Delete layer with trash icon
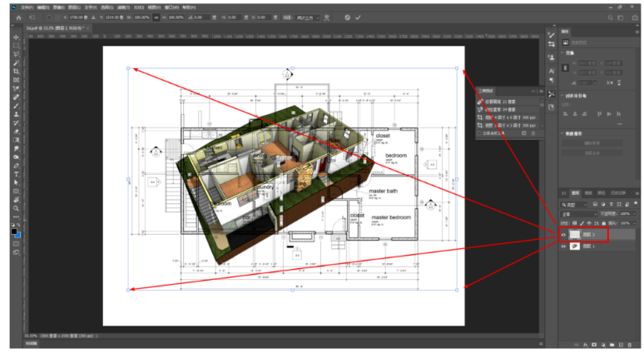The height and width of the screenshot is (354, 644). (630, 345)
